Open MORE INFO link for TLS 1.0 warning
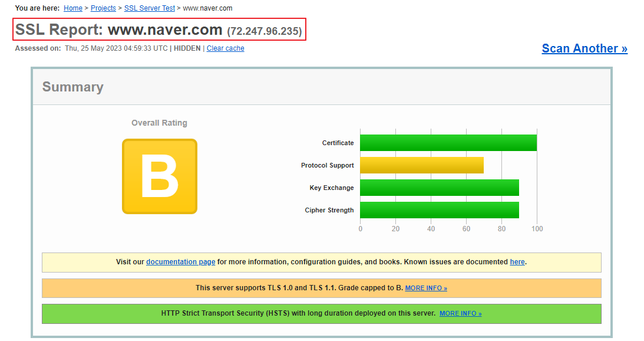644x341 pixels. point(426,288)
